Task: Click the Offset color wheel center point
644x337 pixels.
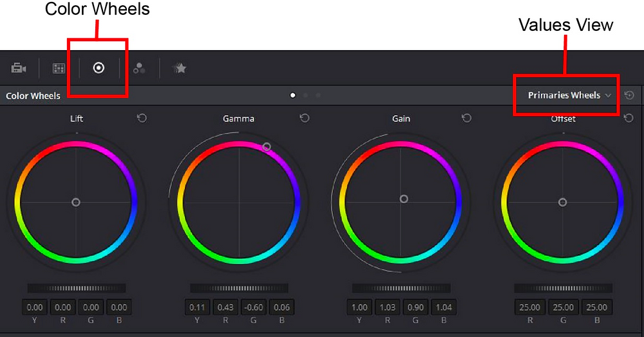Action: tap(563, 202)
